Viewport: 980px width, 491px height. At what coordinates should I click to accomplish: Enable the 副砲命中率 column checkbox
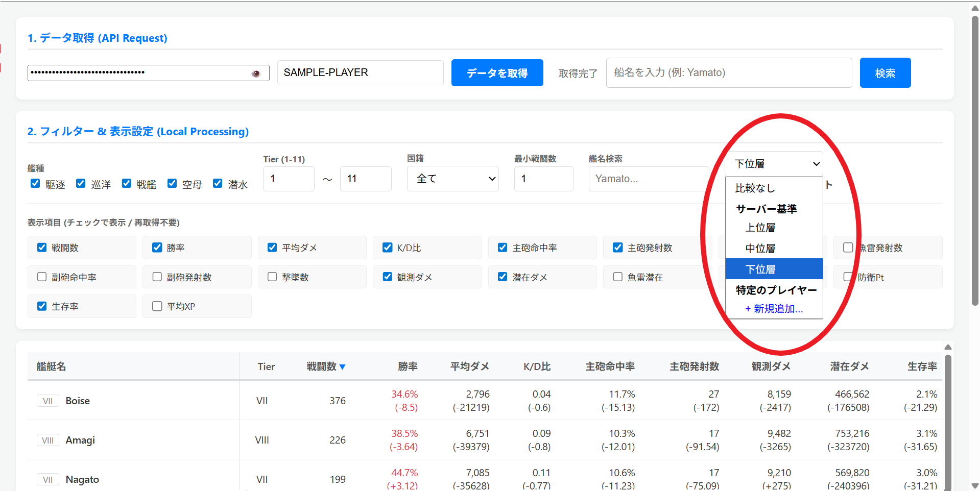(x=42, y=277)
